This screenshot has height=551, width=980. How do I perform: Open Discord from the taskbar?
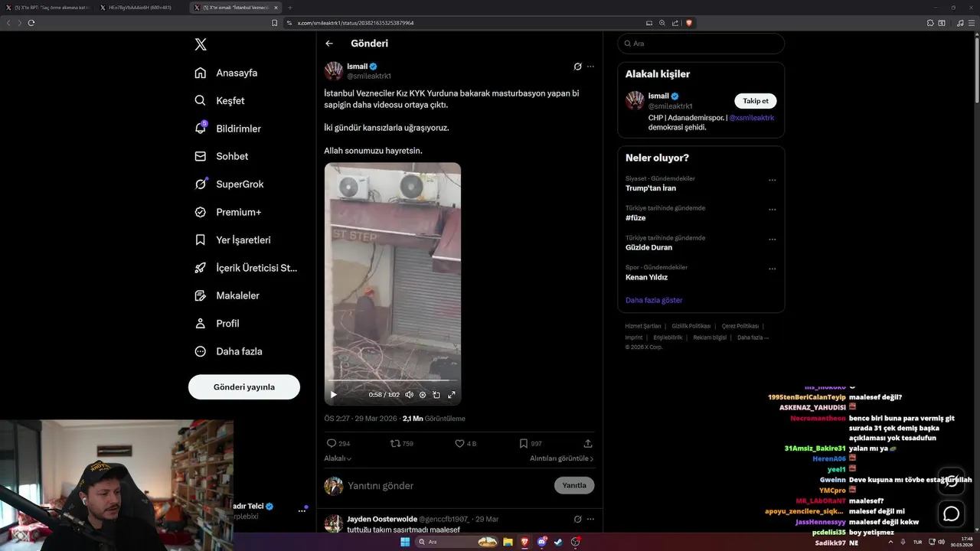(542, 542)
